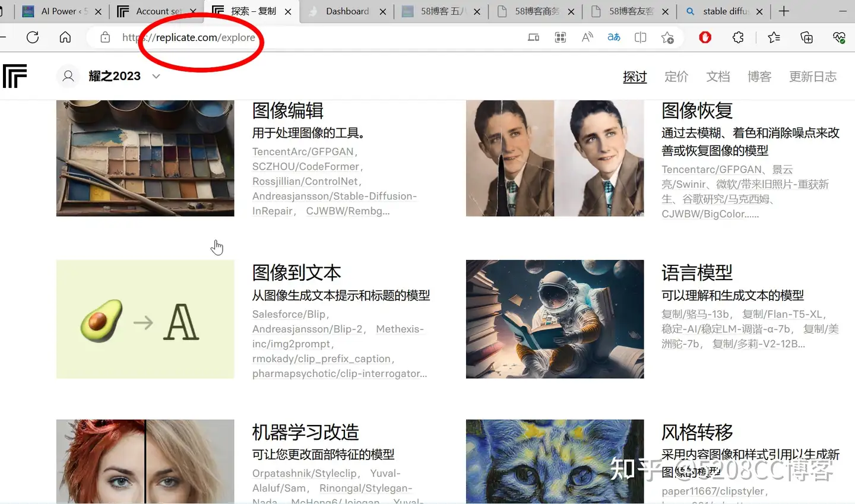Open the 风格转移 collection heading
This screenshot has width=855, height=504.
697,432
